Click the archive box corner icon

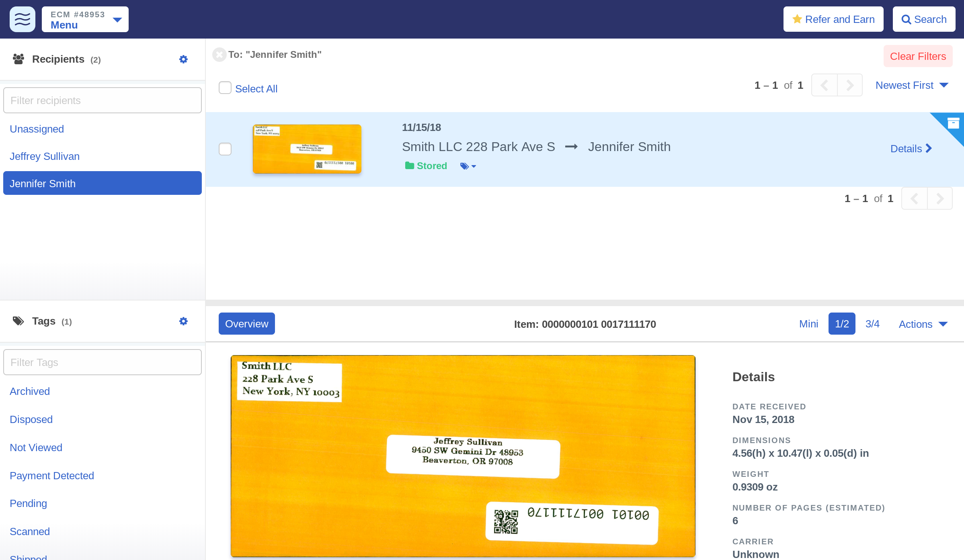click(x=953, y=123)
